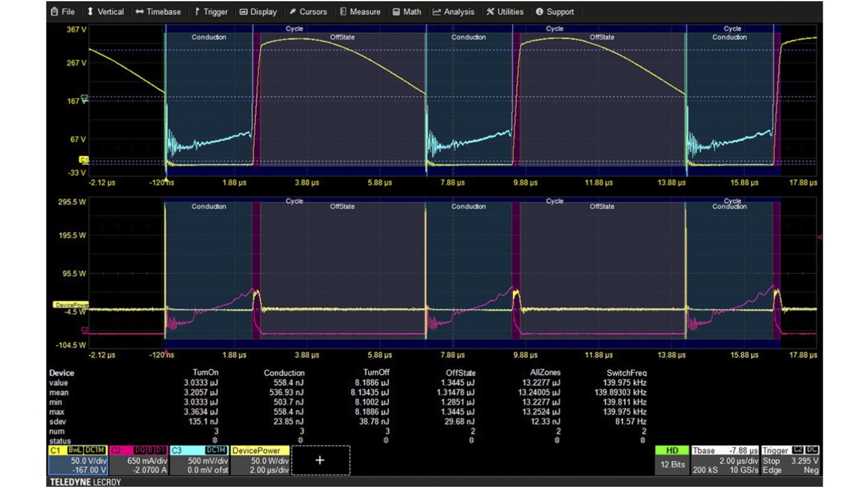Screen dimensions: 868x488
Task: Click the 295.5 W axis label on the lower grid
Action: [x=73, y=201]
